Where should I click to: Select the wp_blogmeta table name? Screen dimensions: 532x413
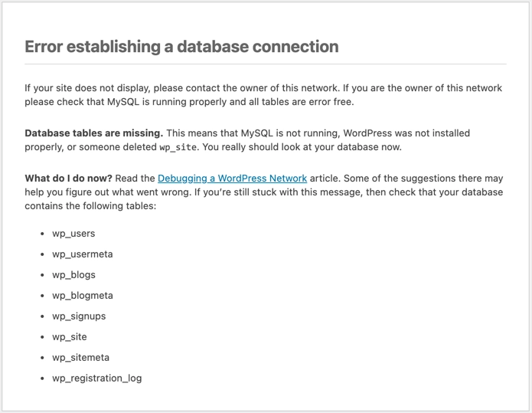point(82,296)
